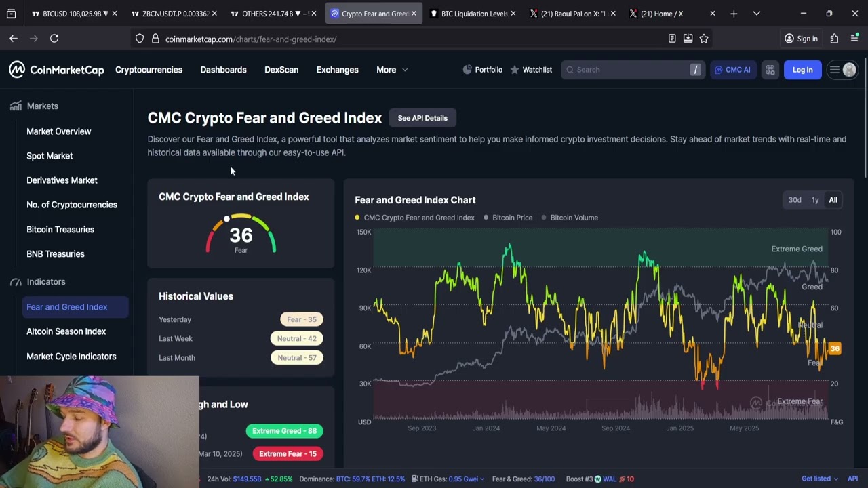
Task: Click Fear - 35 yesterday value
Action: click(x=302, y=319)
